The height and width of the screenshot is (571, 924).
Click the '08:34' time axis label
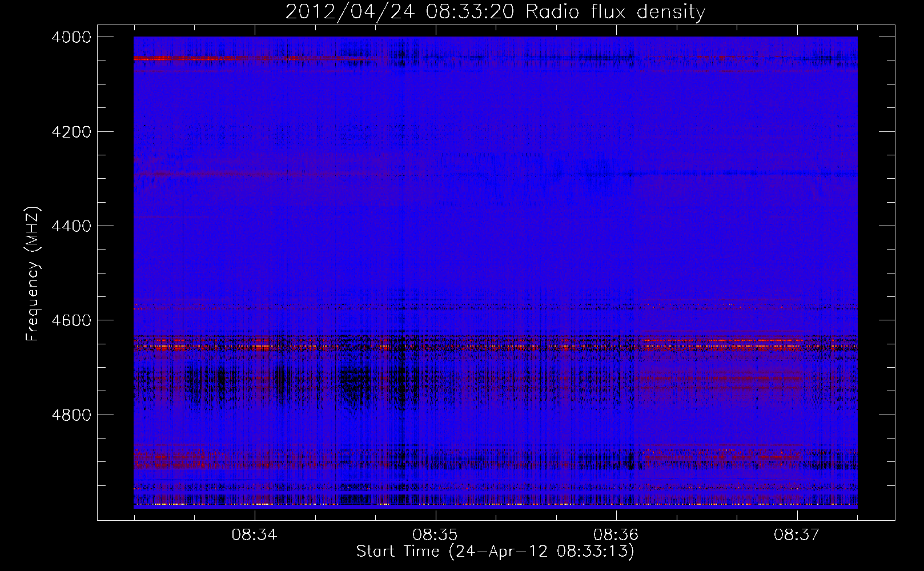tap(254, 535)
